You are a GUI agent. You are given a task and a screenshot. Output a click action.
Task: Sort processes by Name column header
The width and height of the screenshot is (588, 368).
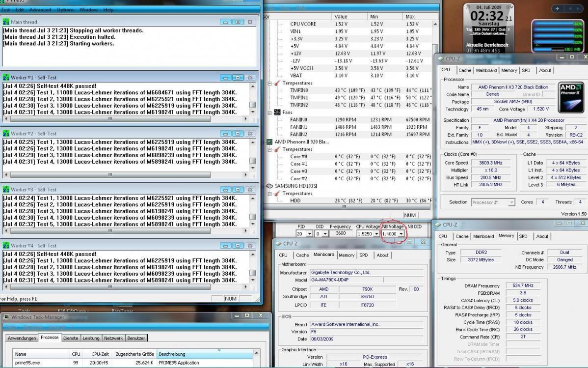coord(41,354)
